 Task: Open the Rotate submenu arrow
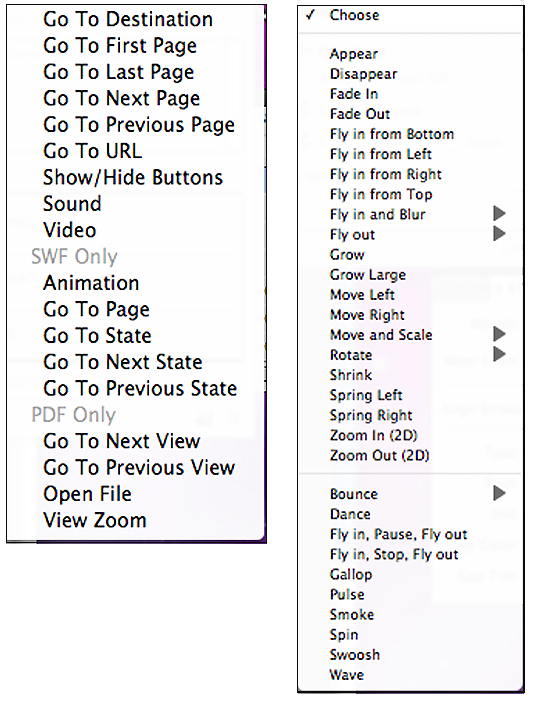(x=499, y=354)
